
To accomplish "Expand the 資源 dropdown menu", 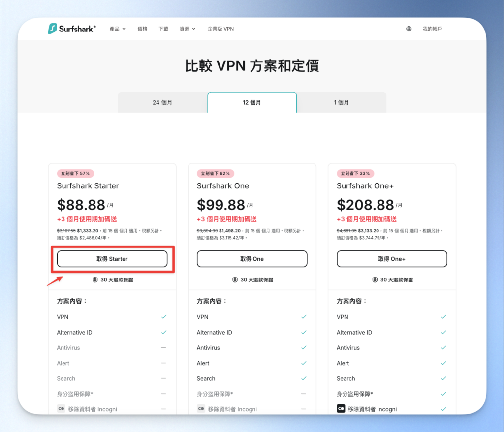I will [188, 29].
